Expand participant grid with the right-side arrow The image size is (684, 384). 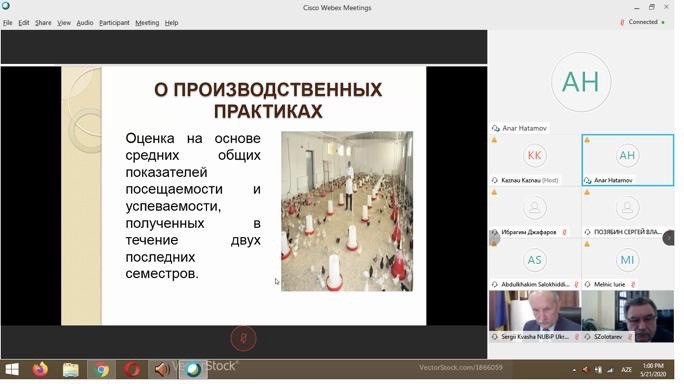(669, 238)
